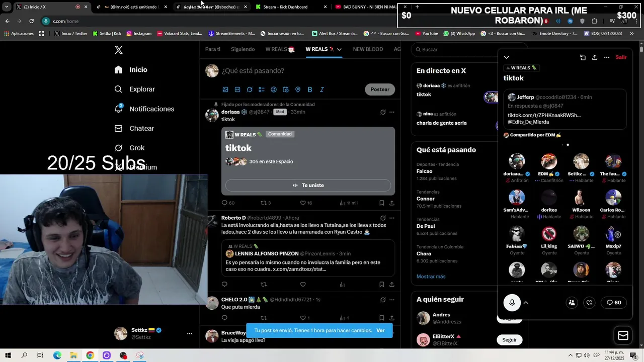Open Windows taskbar search
Screen dimensions: 644x362
coord(24,355)
